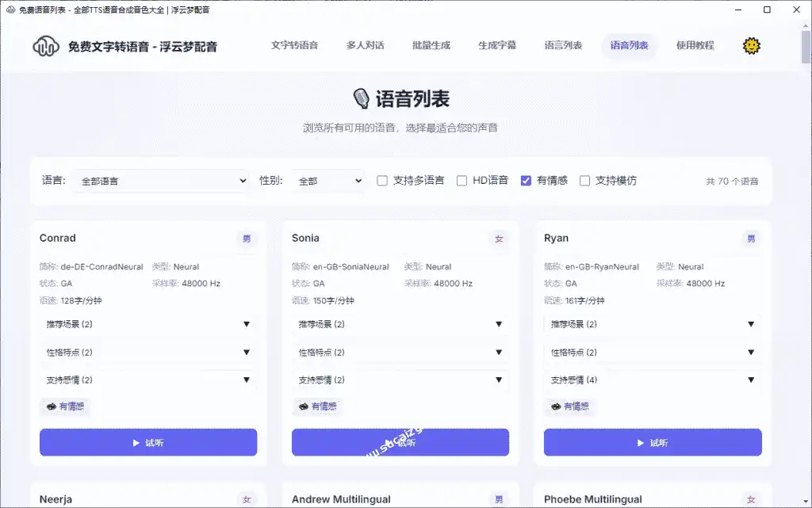Image resolution: width=812 pixels, height=508 pixels.
Task: Open the 多人对话 nav tab
Action: tap(365, 45)
